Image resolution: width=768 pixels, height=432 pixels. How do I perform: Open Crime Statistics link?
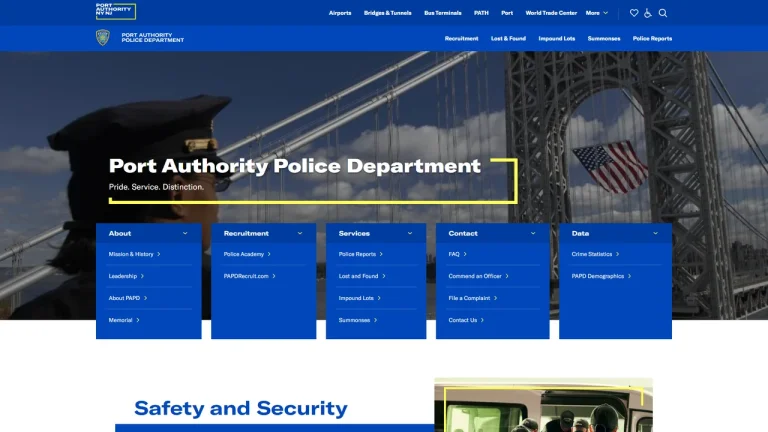tap(595, 254)
